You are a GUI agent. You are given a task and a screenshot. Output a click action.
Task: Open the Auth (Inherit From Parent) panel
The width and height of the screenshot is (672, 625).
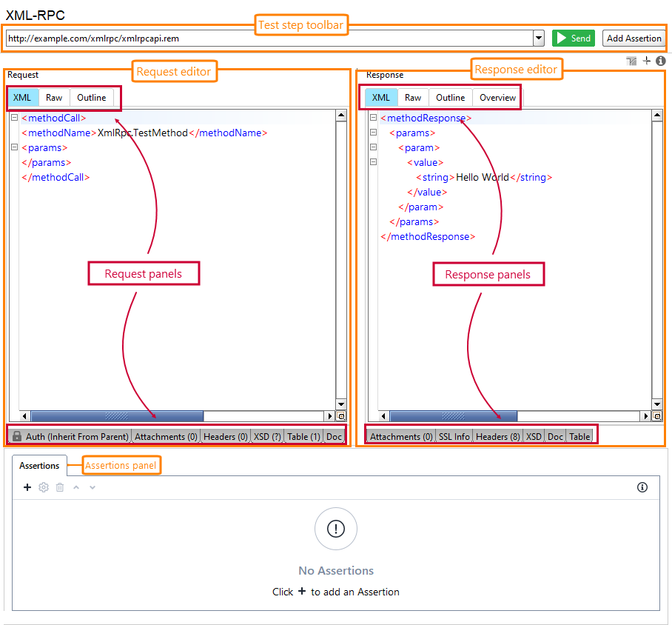coord(70,436)
